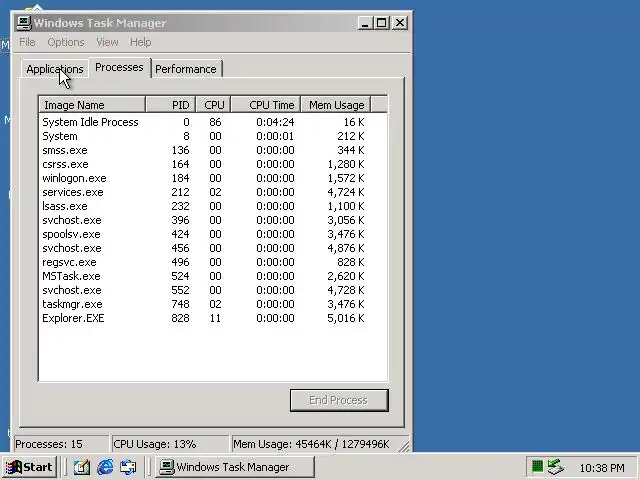Image resolution: width=640 pixels, height=480 pixels.
Task: Open the Help menu
Action: (x=140, y=42)
